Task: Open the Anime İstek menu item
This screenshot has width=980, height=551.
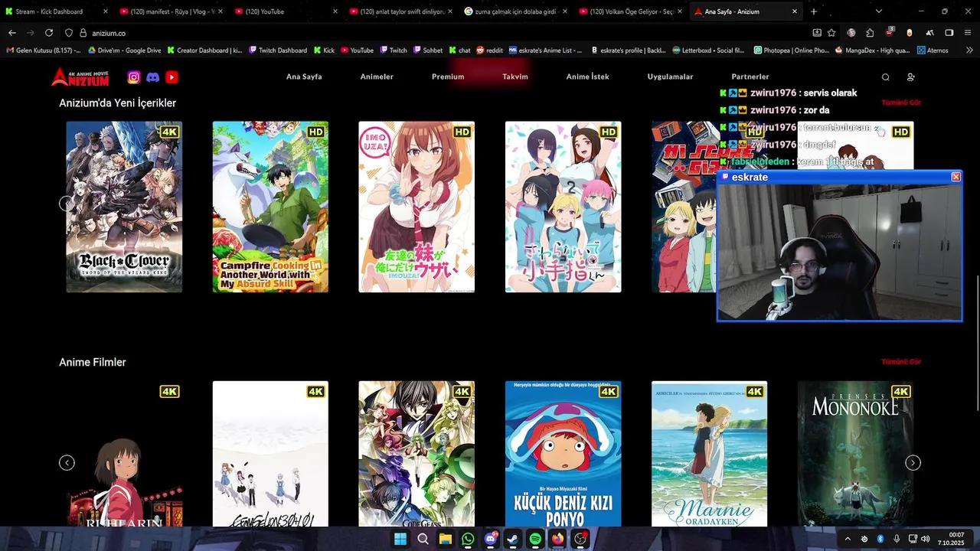Action: (x=588, y=77)
